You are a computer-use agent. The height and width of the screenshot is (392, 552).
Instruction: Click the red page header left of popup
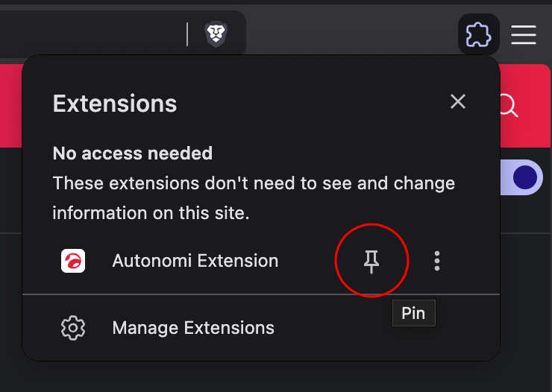[x=10, y=104]
